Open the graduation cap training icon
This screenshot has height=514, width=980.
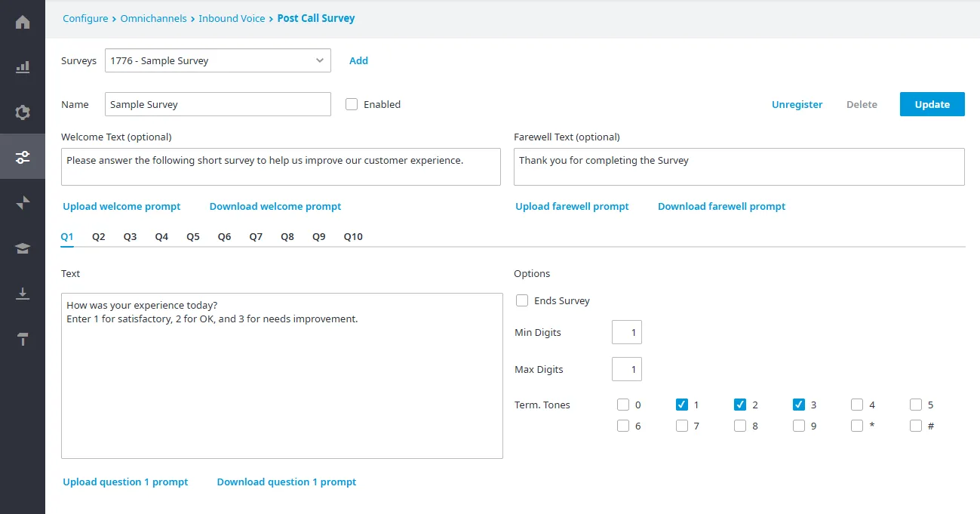coord(23,248)
